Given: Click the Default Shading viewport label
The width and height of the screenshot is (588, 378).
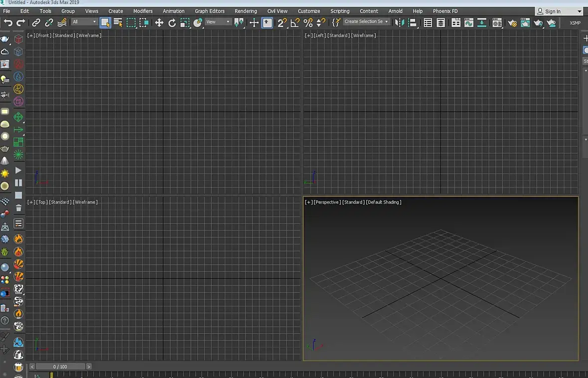Looking at the screenshot, I should click(384, 202).
